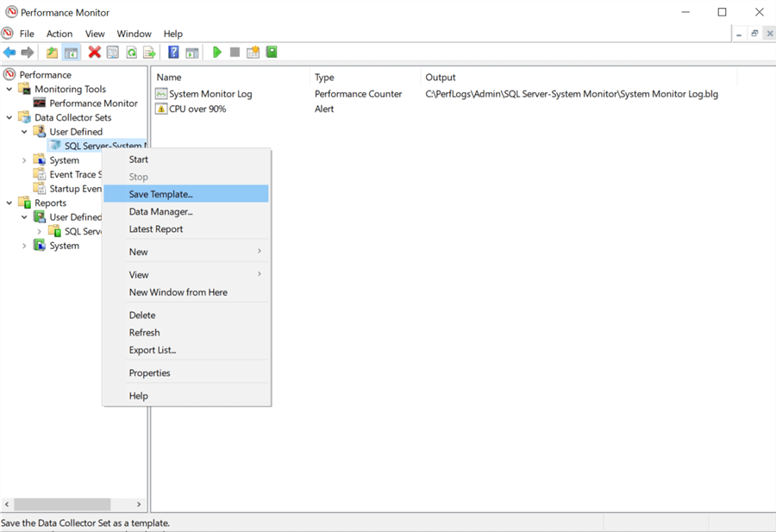Screen dimensions: 776x532
Task: Open the File menu
Action: [27, 34]
